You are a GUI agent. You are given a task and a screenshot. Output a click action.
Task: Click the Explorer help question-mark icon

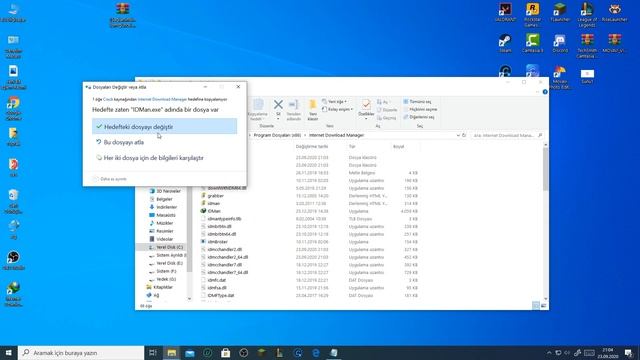pyautogui.click(x=545, y=92)
